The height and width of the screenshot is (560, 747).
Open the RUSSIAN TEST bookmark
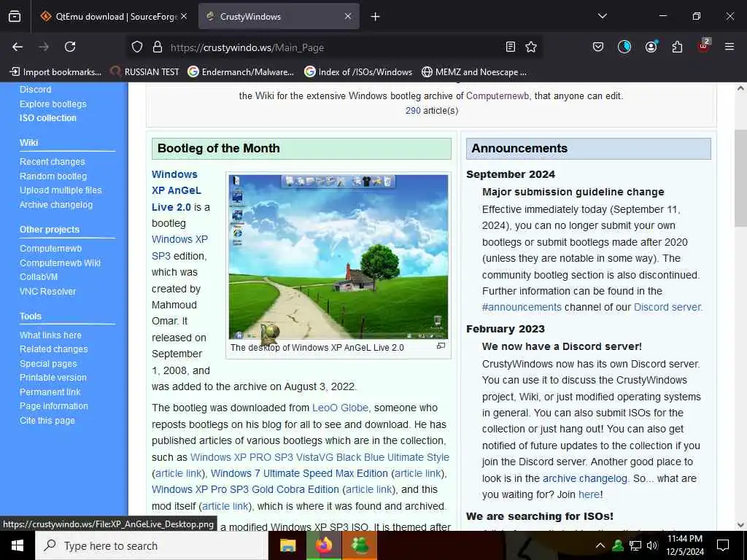pyautogui.click(x=145, y=72)
